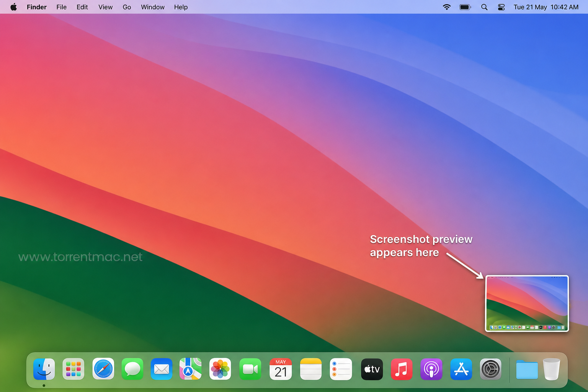Start FaceTime from the Dock
The width and height of the screenshot is (588, 392).
pos(250,369)
